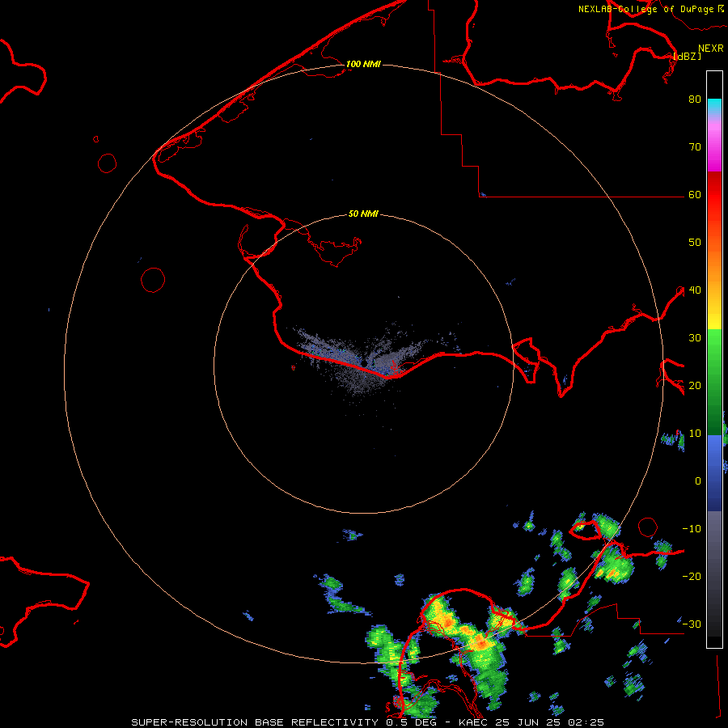Click the 0 value on the dBZ scale
This screenshot has height=728, width=728.
(698, 481)
